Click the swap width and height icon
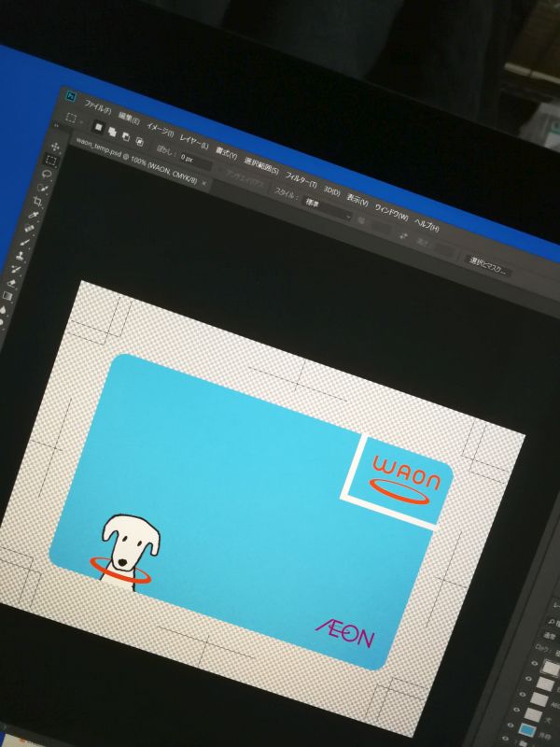Screen dimensions: 560x747 click(x=404, y=236)
